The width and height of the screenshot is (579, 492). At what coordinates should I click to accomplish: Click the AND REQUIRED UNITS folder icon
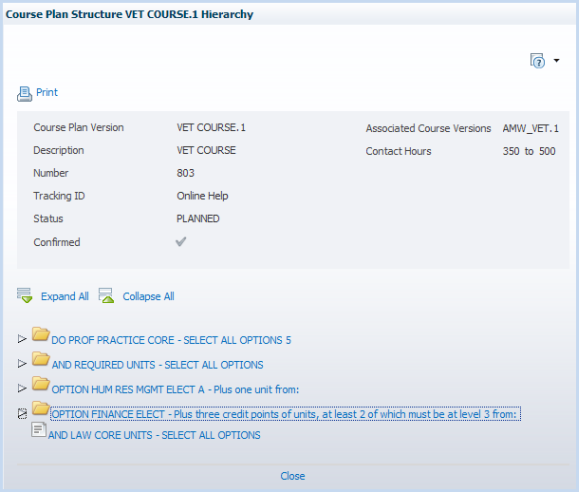click(x=40, y=359)
